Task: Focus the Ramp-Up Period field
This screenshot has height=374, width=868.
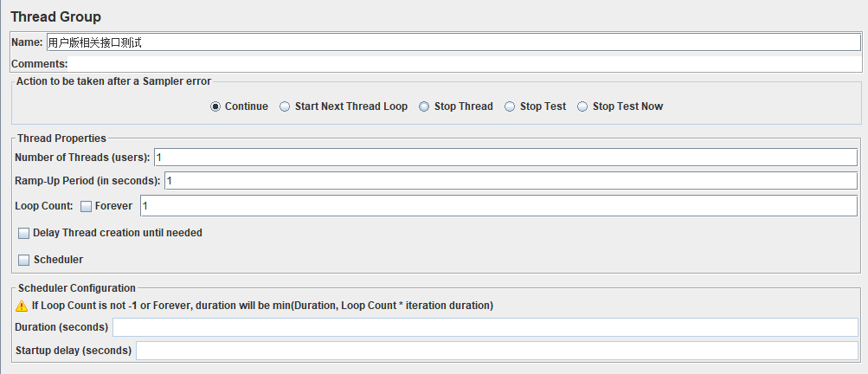Action: point(511,181)
